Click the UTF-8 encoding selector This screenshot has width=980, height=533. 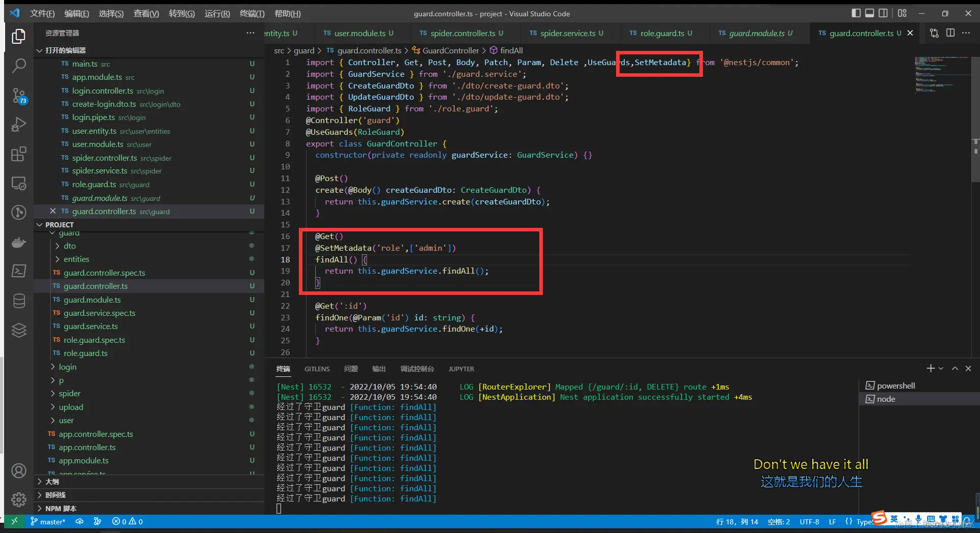click(809, 521)
